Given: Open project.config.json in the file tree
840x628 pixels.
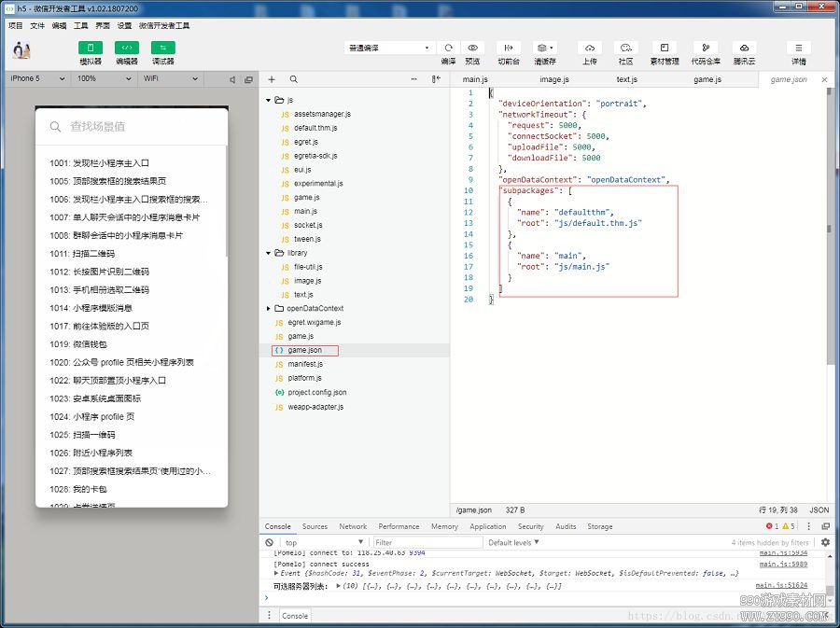Looking at the screenshot, I should point(317,392).
